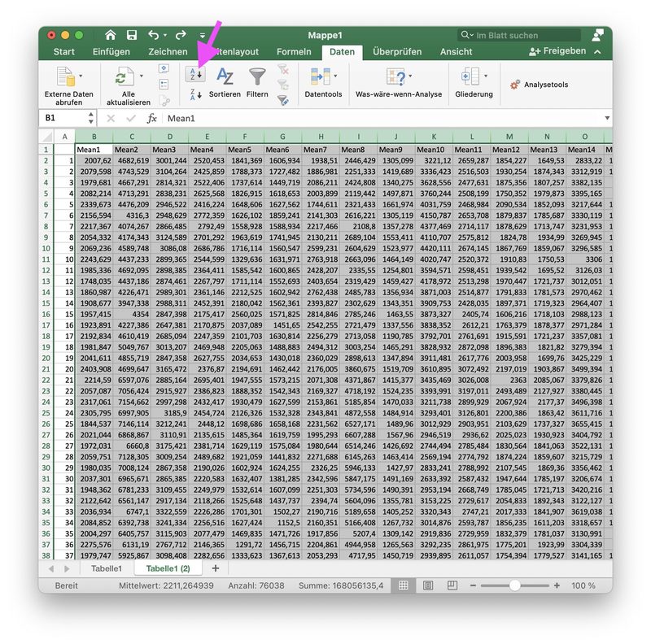Click the Name Box stepper arrows
Screen dimensions: 651x644
click(91, 118)
